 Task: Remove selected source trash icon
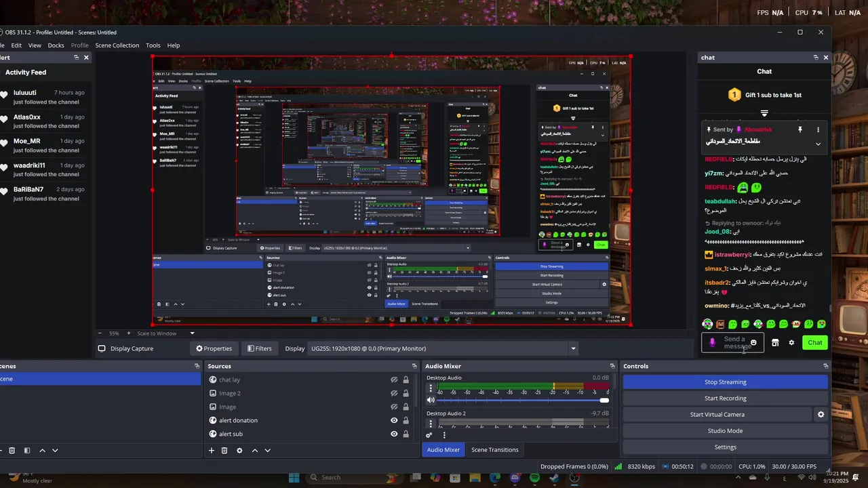(224, 450)
